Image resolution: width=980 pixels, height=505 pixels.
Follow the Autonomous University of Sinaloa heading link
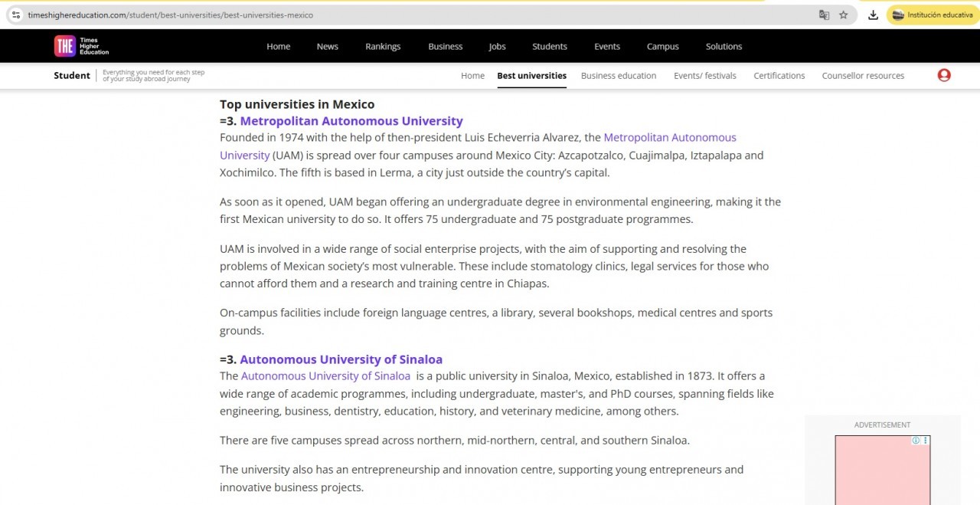[341, 359]
